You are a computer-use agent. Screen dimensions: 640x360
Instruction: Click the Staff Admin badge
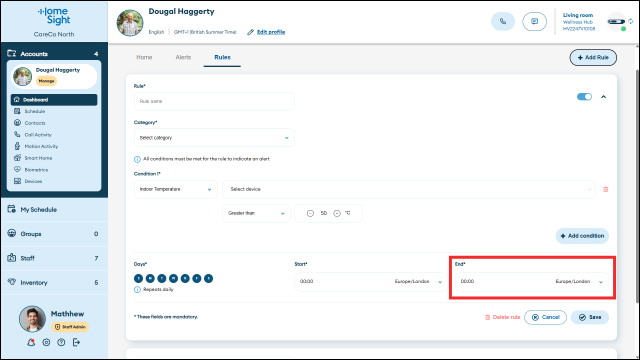click(x=70, y=327)
